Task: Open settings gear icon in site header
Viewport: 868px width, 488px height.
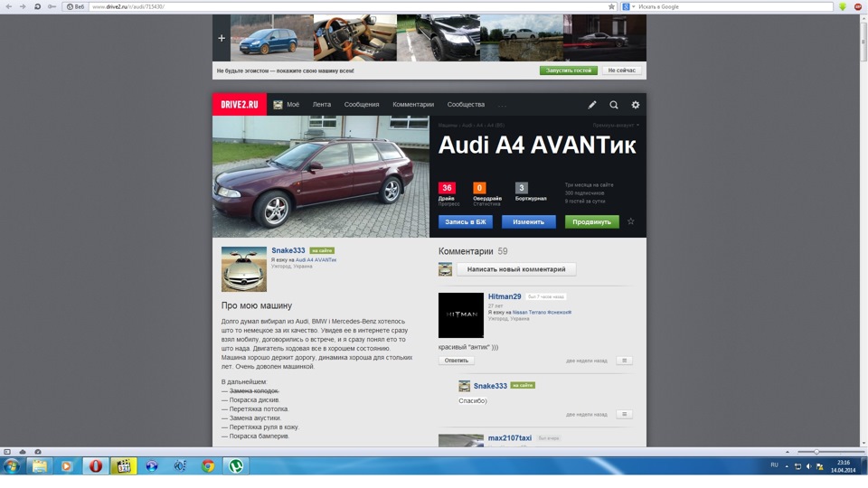Action: click(635, 105)
